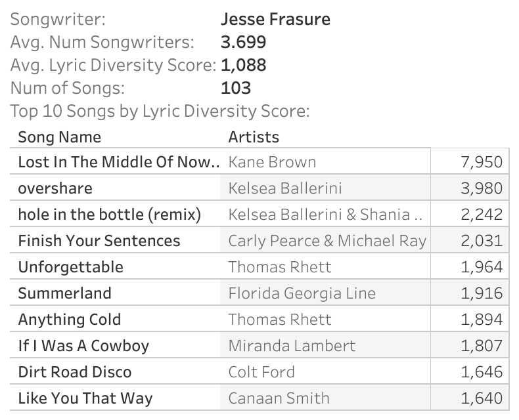This screenshot has width=519, height=420.
Task: Click the 'Anything Cold' song name
Action: click(69, 320)
